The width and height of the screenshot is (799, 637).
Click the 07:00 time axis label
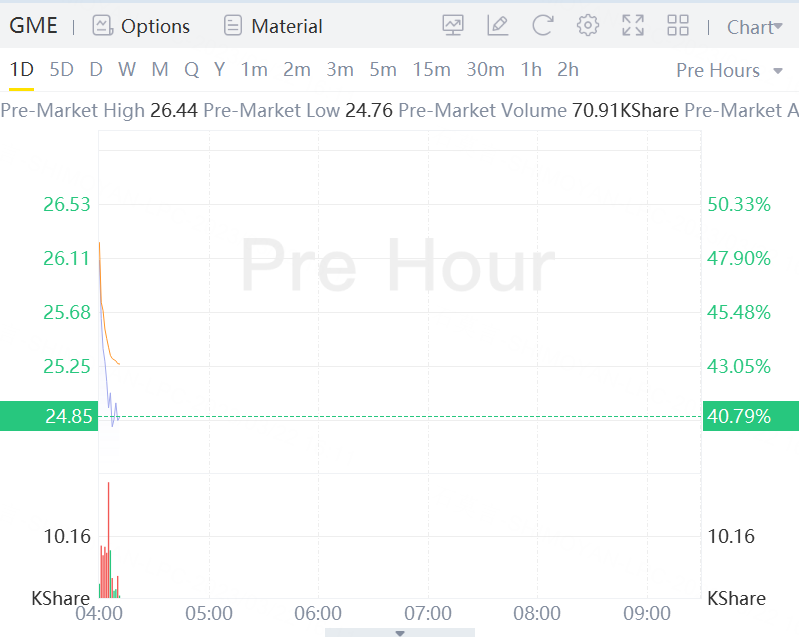tap(428, 613)
